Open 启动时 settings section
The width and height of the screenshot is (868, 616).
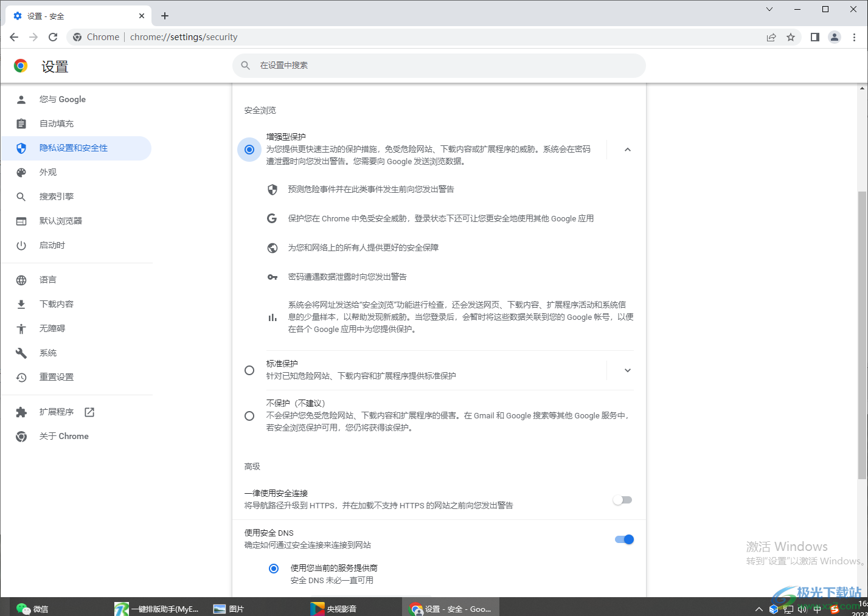click(76, 246)
